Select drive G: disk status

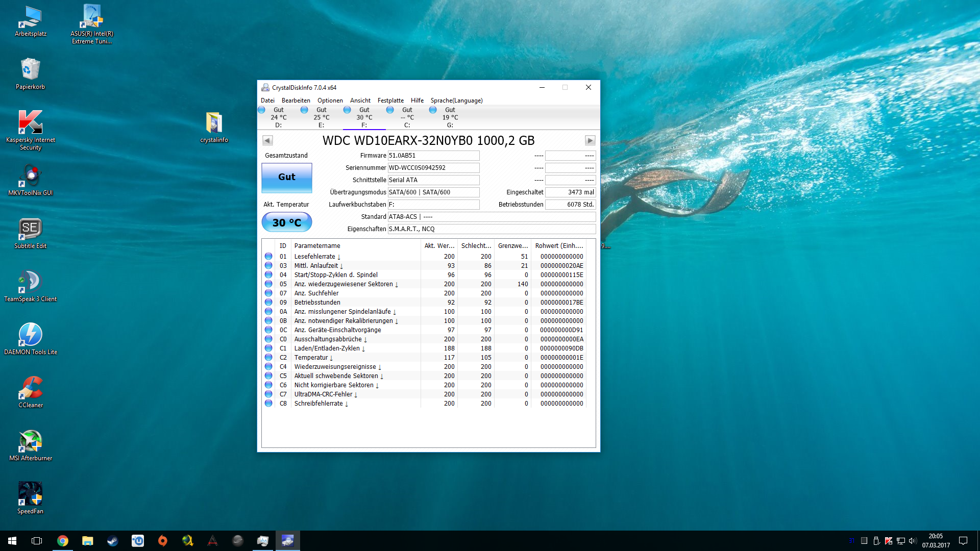(450, 117)
